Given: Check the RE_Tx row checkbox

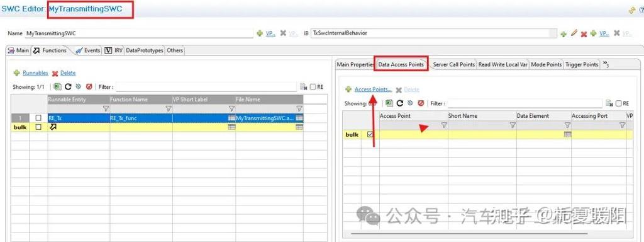Looking at the screenshot, I should tap(38, 118).
